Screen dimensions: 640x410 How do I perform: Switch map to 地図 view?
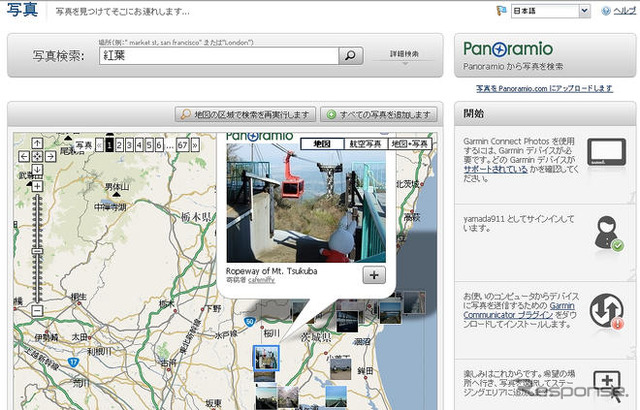(x=322, y=144)
